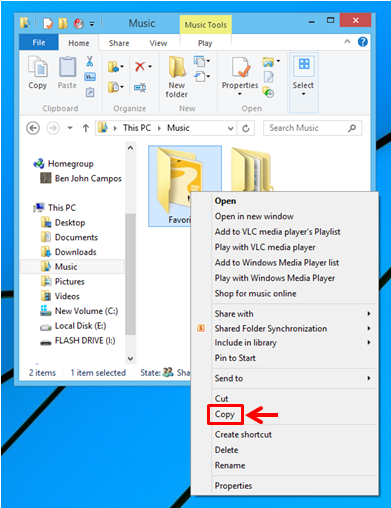The image size is (391, 508).
Task: Go Back using the left arrow
Action: [x=33, y=128]
